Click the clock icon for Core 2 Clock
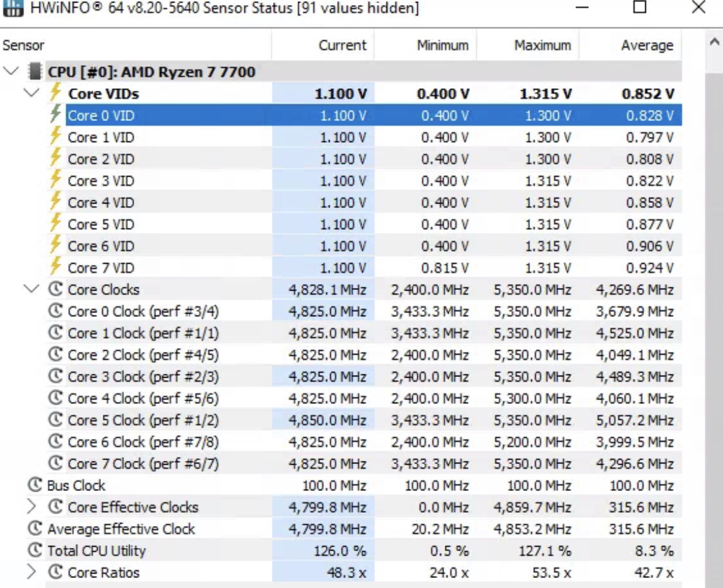Viewport: 723px width, 588px height. click(55, 354)
